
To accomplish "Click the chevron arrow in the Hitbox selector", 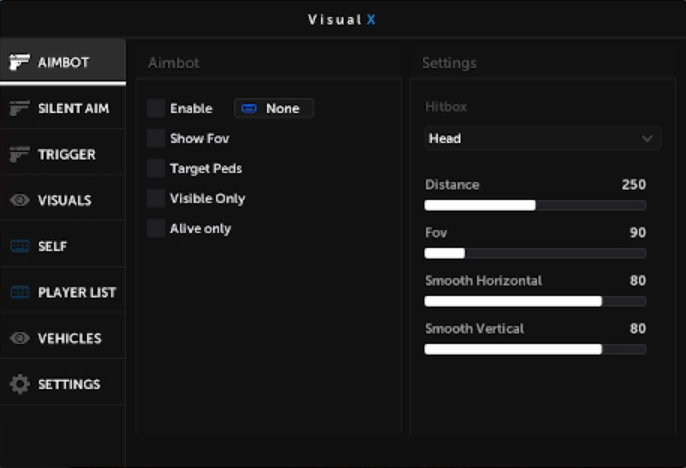I will pos(647,138).
